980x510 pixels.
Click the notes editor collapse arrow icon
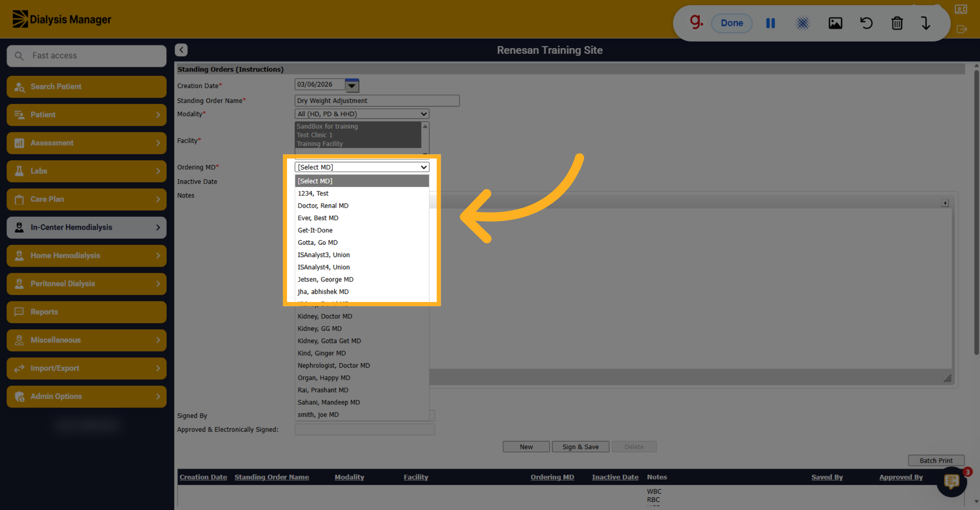[945, 203]
